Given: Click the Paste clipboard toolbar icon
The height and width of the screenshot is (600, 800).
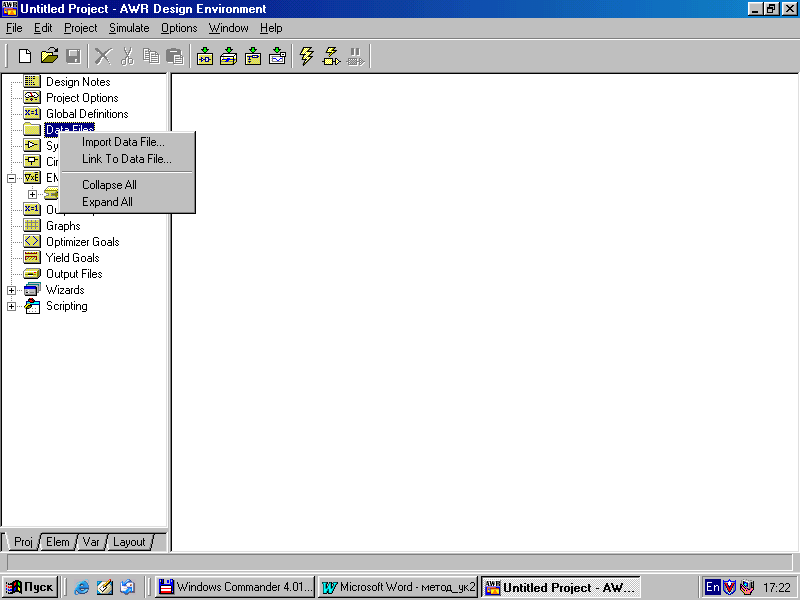Looking at the screenshot, I should coord(174,56).
